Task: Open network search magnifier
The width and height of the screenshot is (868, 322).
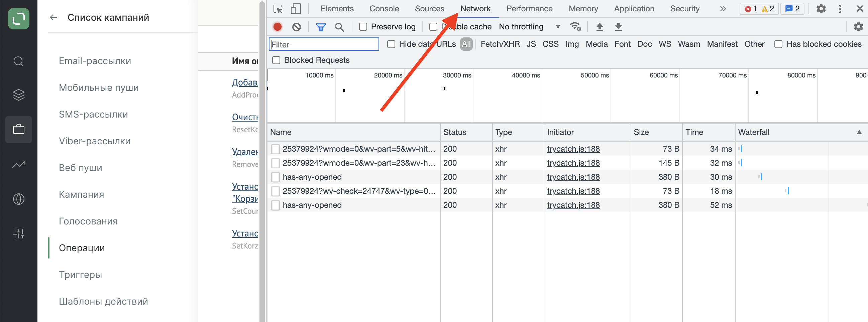Action: click(x=339, y=27)
